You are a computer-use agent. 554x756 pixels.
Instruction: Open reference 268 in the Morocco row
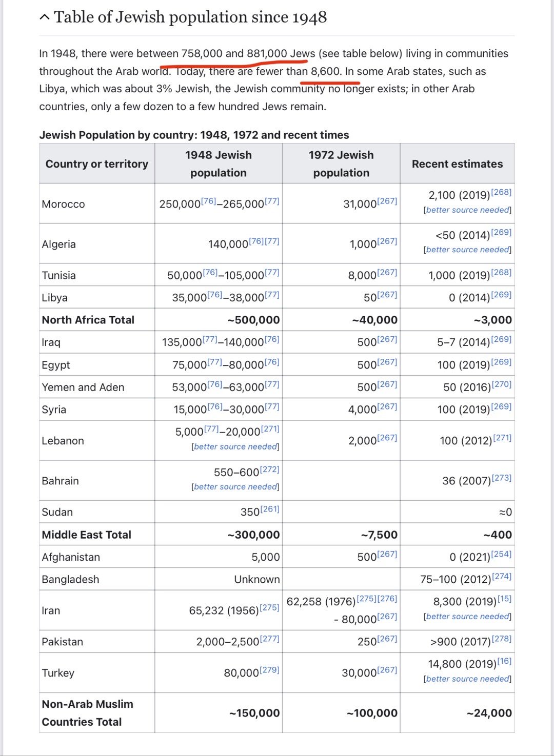click(x=501, y=192)
